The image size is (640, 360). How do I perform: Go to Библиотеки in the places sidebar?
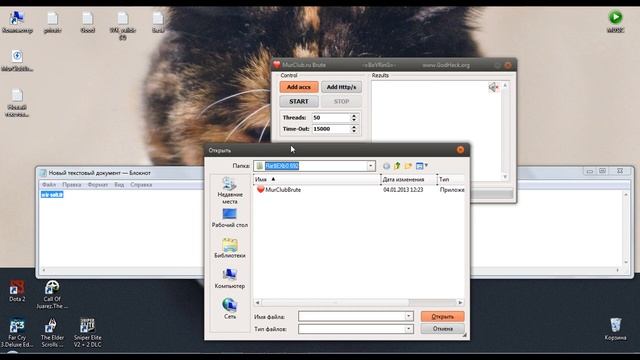(230, 248)
